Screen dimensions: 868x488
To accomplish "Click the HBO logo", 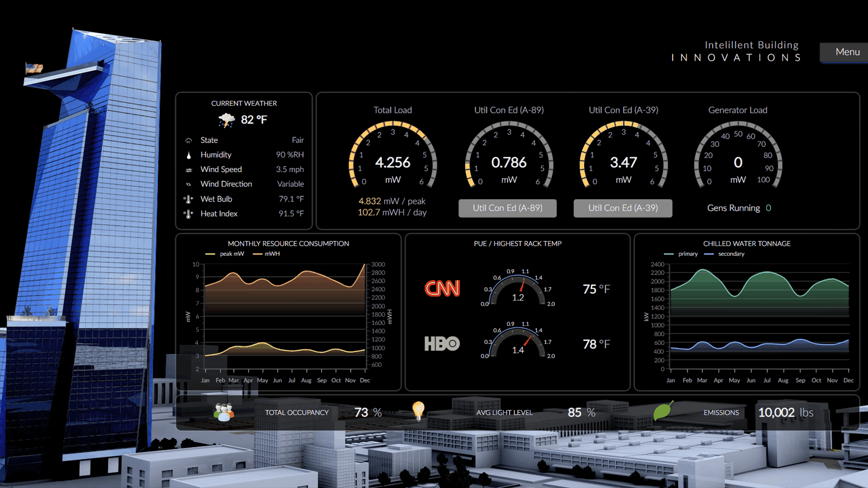I will [x=442, y=344].
